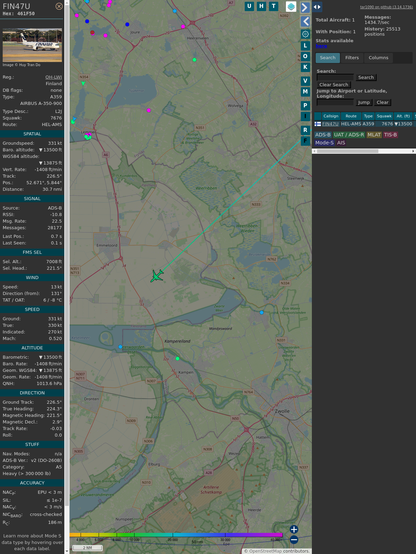416x554 pixels.
Task: Click the H map toggle button
Action: tap(261, 6)
